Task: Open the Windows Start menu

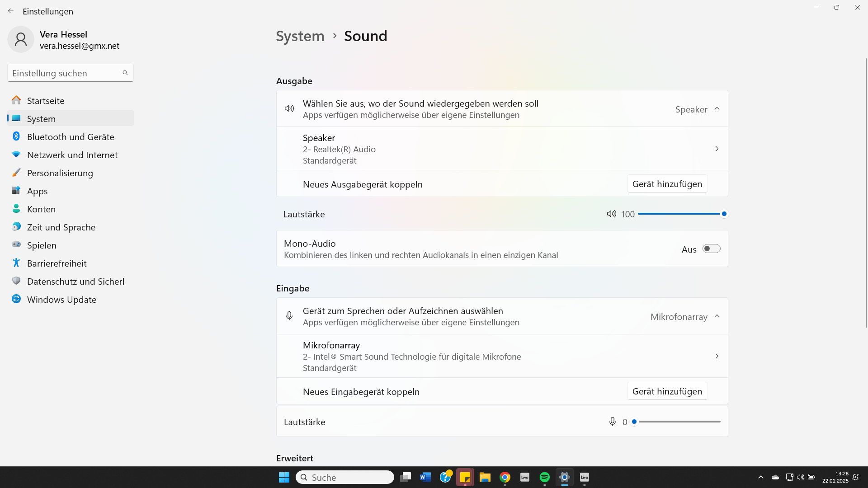Action: click(284, 477)
